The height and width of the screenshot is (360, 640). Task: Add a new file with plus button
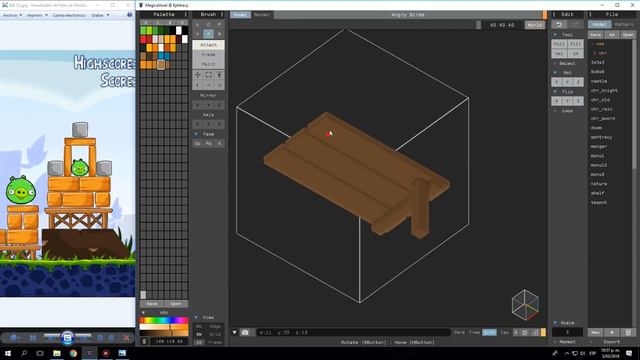click(x=611, y=332)
